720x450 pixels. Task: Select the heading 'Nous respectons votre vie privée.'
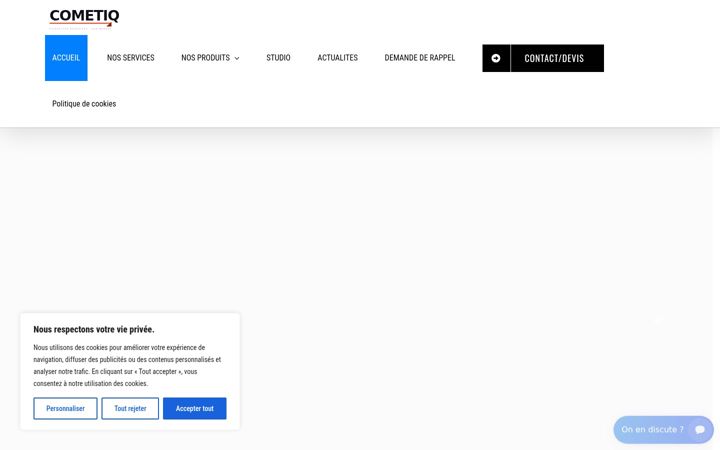coord(94,329)
